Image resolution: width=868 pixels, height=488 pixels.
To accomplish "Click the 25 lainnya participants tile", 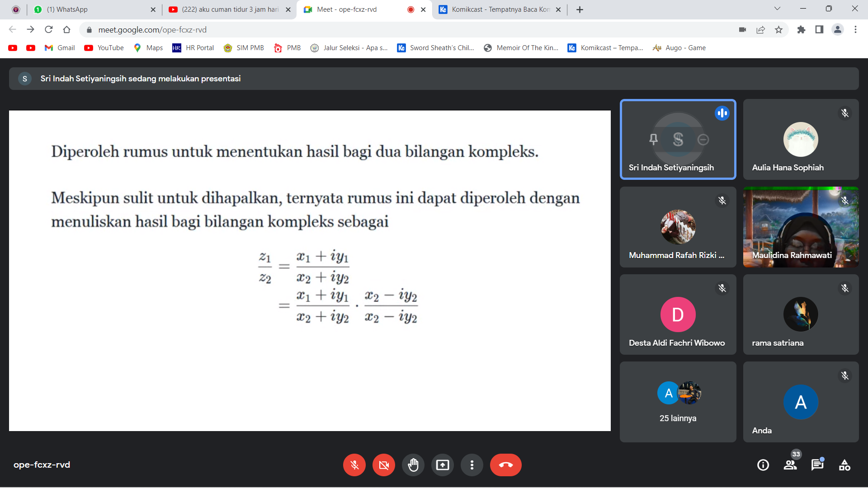I will coord(678,402).
